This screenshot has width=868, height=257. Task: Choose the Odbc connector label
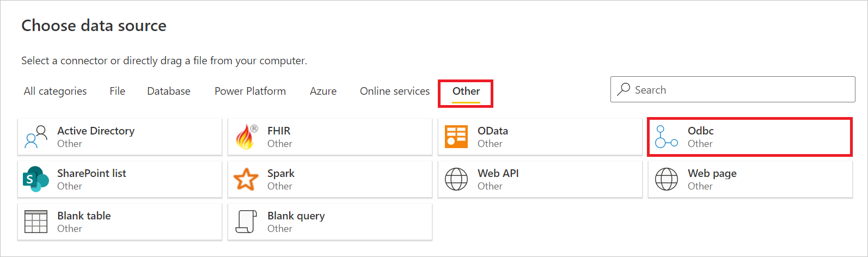(700, 131)
